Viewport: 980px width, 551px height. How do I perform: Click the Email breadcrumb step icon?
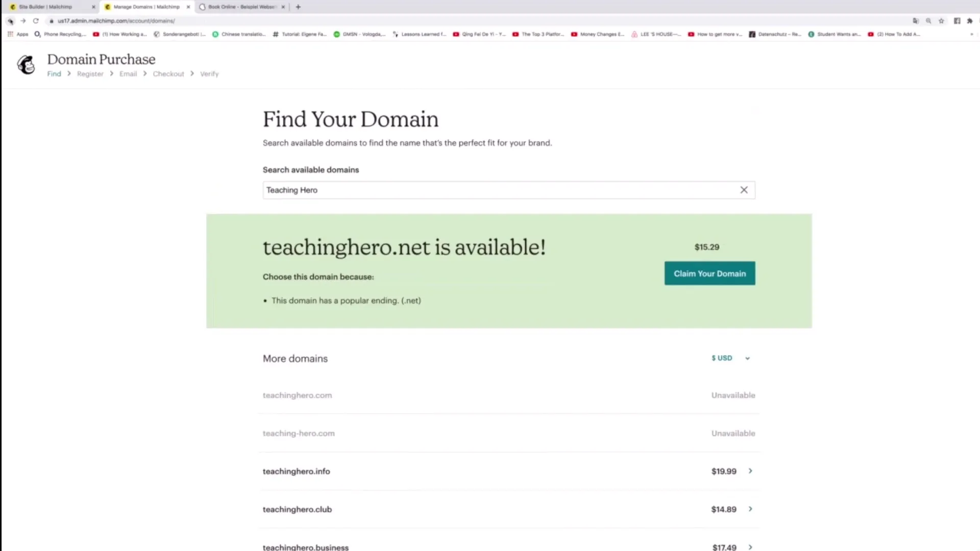tap(128, 73)
